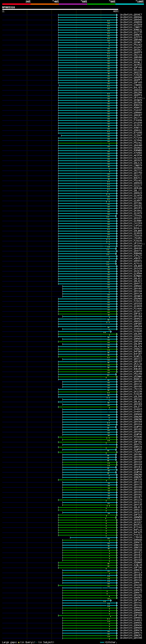Viewport: 146px width, 644px height.
Task: Click the 469 query length marker
Action: (x=115, y=11)
